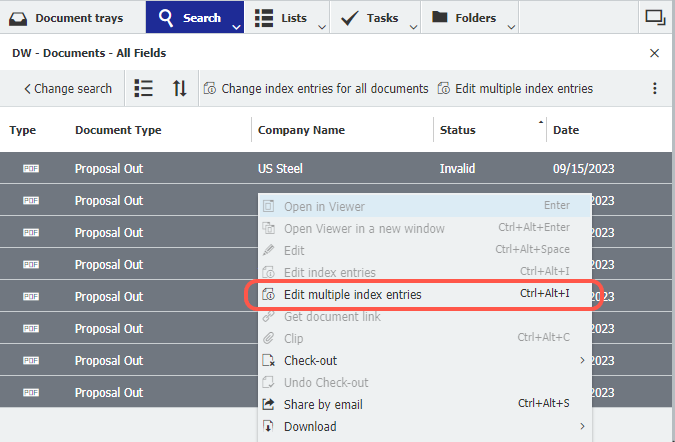Expand the Search tab dropdown arrow

236,26
